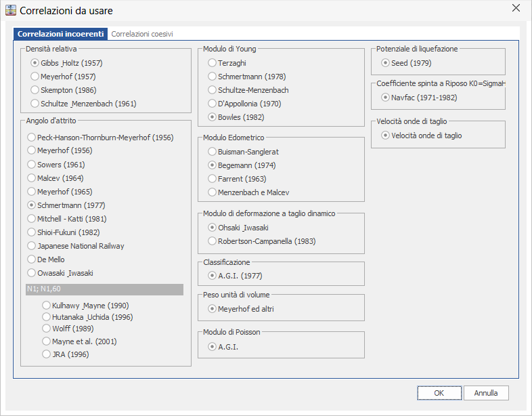Choose Buisman-Sanglerat edometric modulus
Screen dimensions: 532x416
243,152
